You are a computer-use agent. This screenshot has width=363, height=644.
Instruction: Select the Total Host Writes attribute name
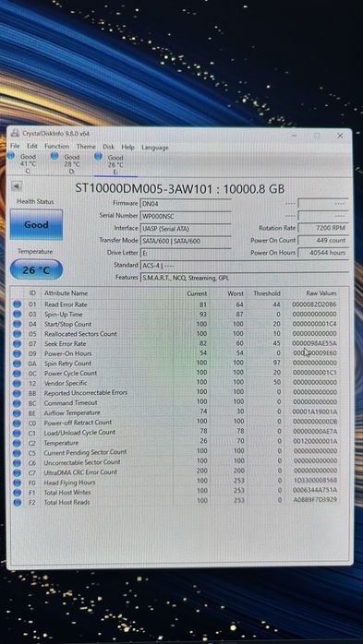tap(67, 492)
